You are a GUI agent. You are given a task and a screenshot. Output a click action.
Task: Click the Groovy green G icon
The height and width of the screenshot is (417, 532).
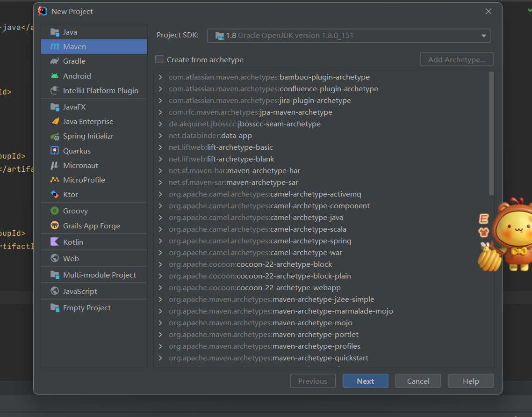(x=55, y=211)
